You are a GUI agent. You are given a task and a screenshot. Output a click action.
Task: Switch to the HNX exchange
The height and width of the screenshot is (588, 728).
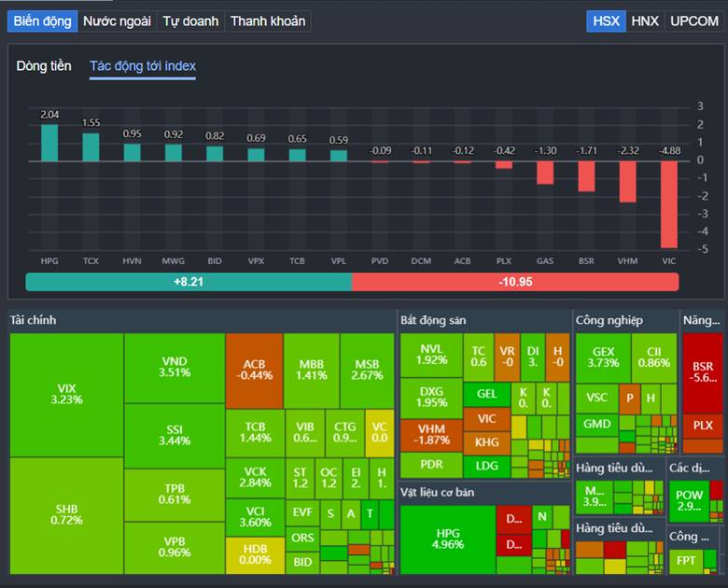pyautogui.click(x=645, y=21)
